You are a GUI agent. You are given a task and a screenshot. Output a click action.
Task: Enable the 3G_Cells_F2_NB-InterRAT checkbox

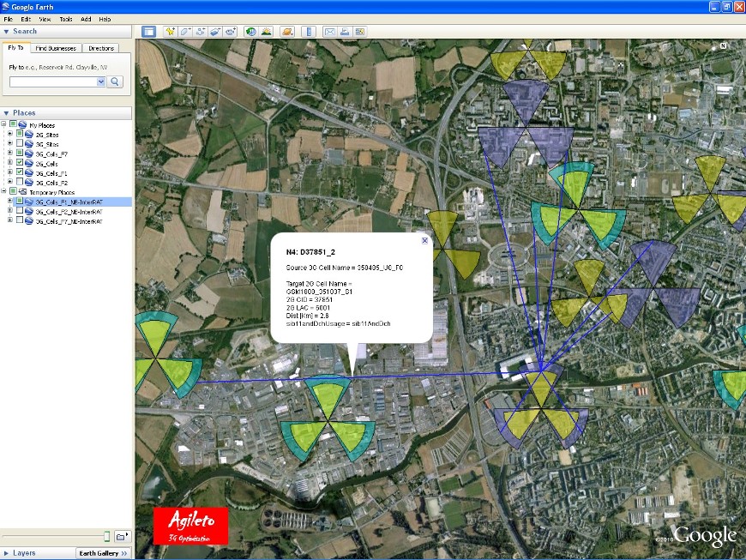(x=20, y=211)
